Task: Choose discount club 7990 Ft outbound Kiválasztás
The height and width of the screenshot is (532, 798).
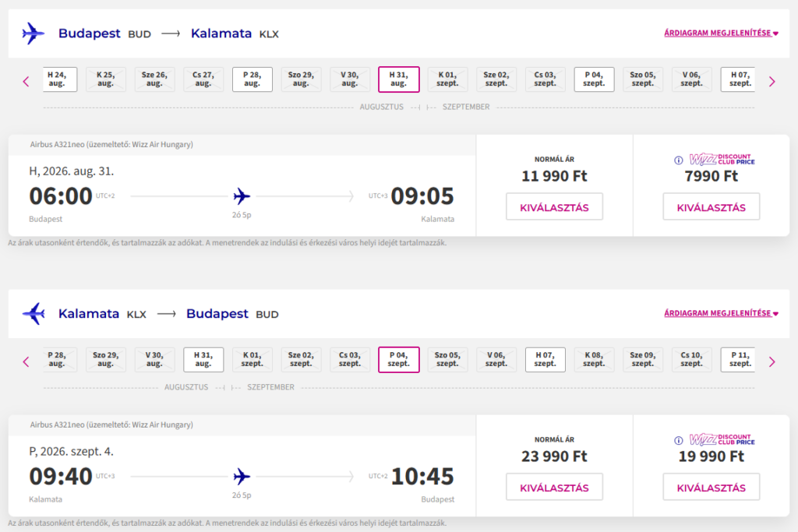Action: (711, 207)
